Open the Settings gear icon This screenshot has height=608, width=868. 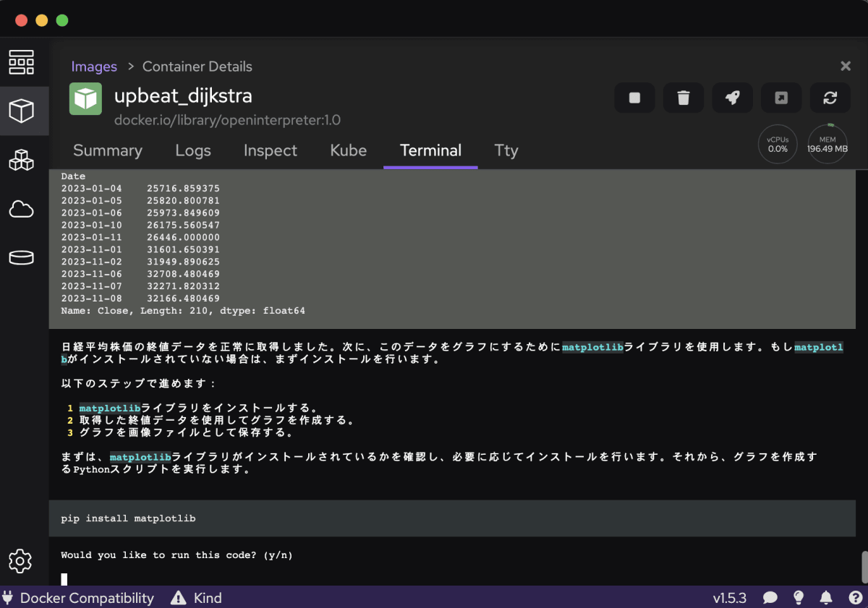20,561
